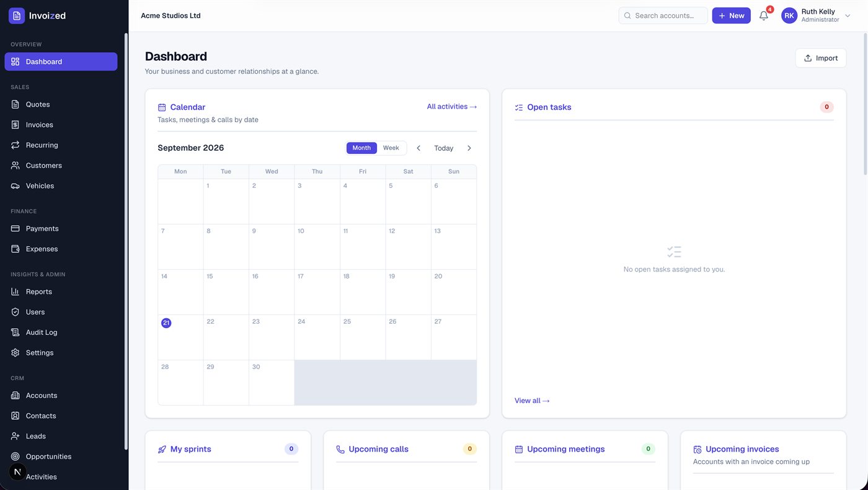
Task: Click the Opportunities target icon in sidebar
Action: coord(15,457)
